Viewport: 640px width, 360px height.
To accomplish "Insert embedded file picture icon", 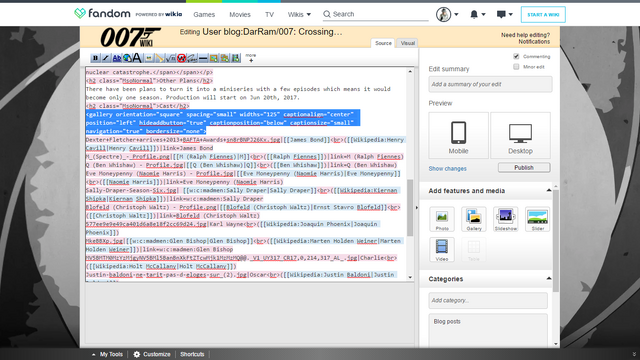I will coord(149,58).
